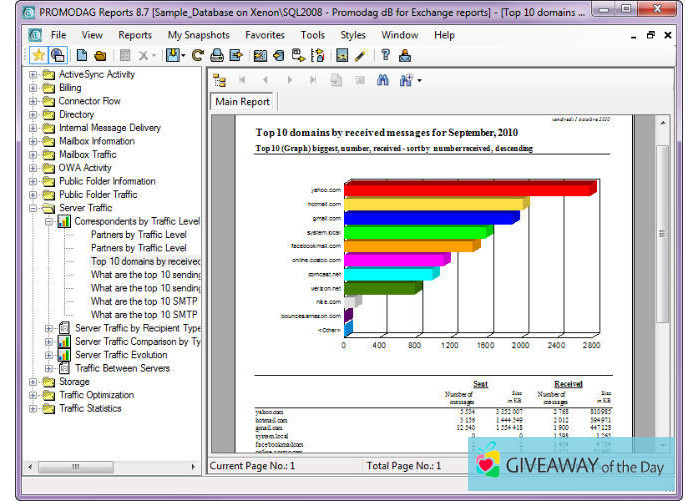The height and width of the screenshot is (501, 700).
Task: Click the Favorites star toolbar icon
Action: click(38, 55)
